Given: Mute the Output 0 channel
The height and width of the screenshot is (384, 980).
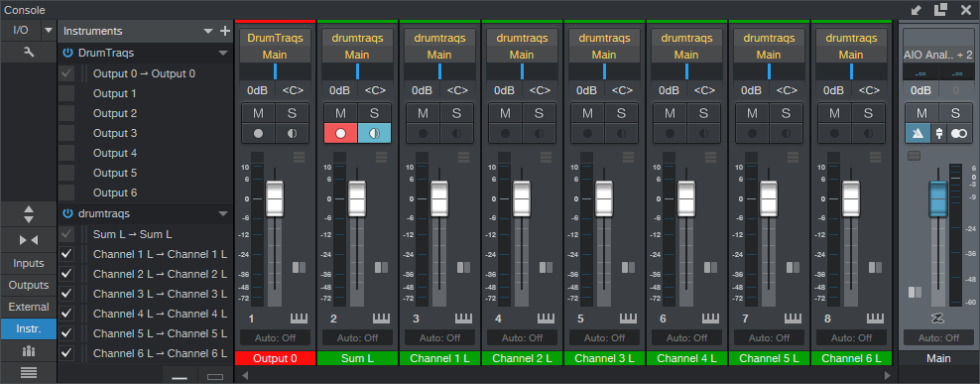Looking at the screenshot, I should coord(258,113).
